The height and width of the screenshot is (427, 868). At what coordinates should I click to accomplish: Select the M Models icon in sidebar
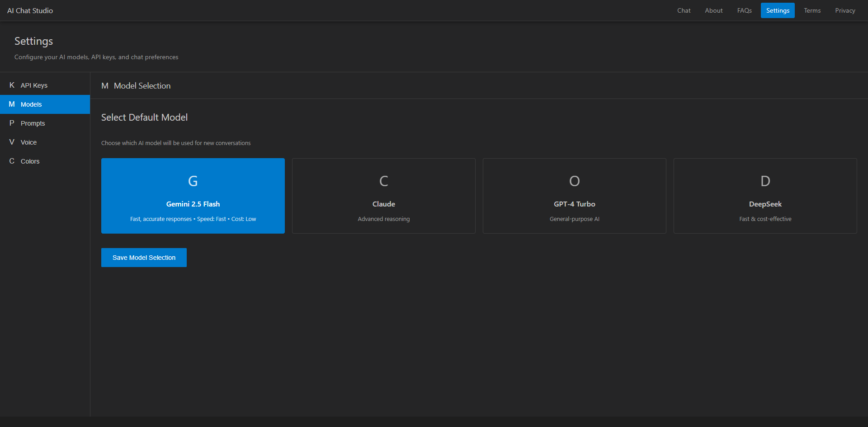point(12,104)
